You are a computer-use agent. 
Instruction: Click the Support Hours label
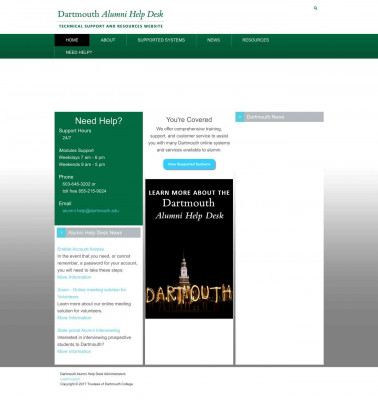(x=75, y=131)
